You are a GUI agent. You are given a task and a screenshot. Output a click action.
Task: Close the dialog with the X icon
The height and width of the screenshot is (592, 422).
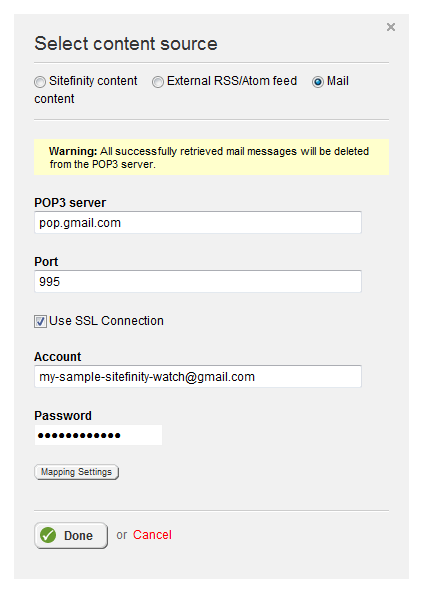click(391, 27)
